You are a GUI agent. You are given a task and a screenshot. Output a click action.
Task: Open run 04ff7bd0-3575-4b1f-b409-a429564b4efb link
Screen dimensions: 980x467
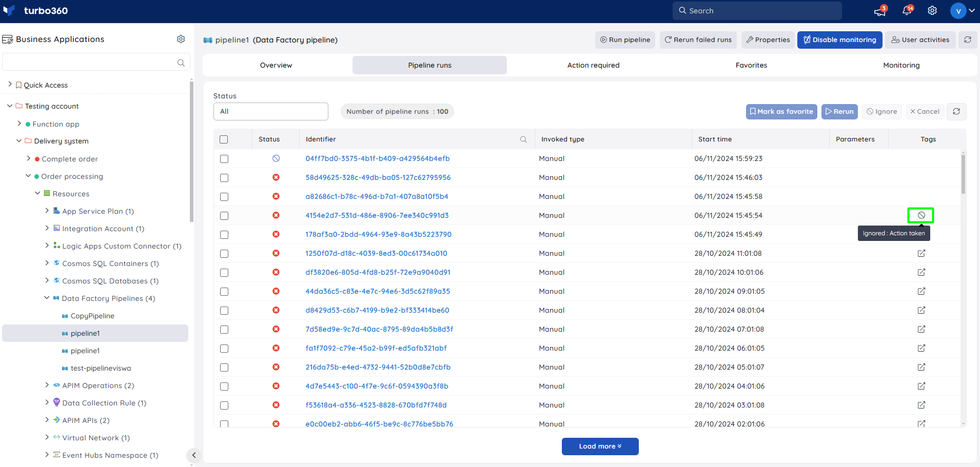click(x=377, y=158)
